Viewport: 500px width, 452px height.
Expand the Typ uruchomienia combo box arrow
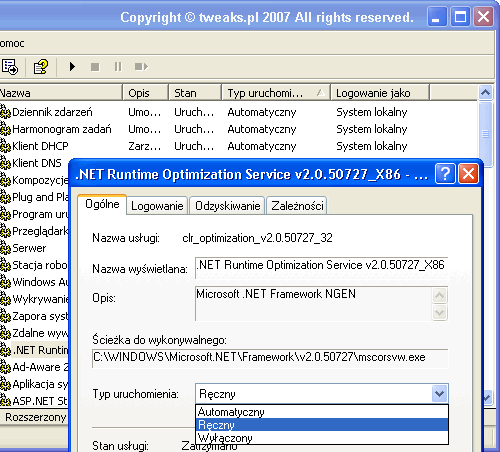(439, 394)
